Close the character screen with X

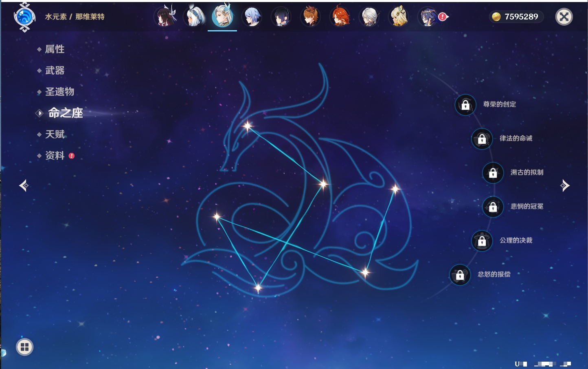tap(564, 17)
